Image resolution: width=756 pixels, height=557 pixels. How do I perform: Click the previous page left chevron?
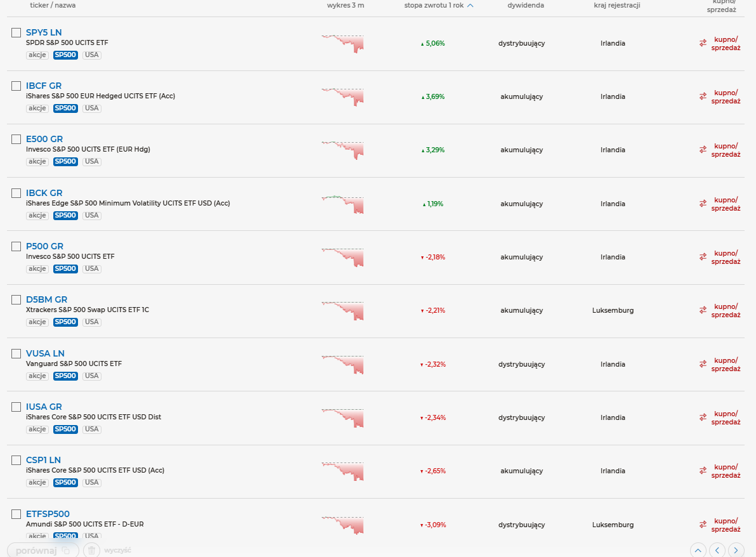pyautogui.click(x=717, y=550)
